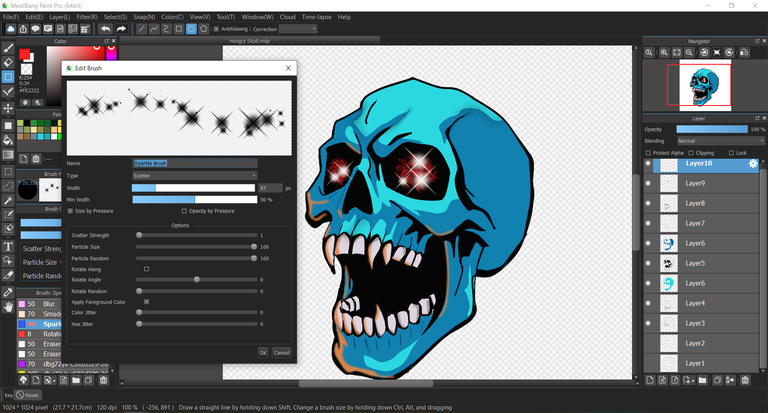Click Cancel in Edit Brush dialog
Viewport: 768px width, 413px height.
[282, 353]
